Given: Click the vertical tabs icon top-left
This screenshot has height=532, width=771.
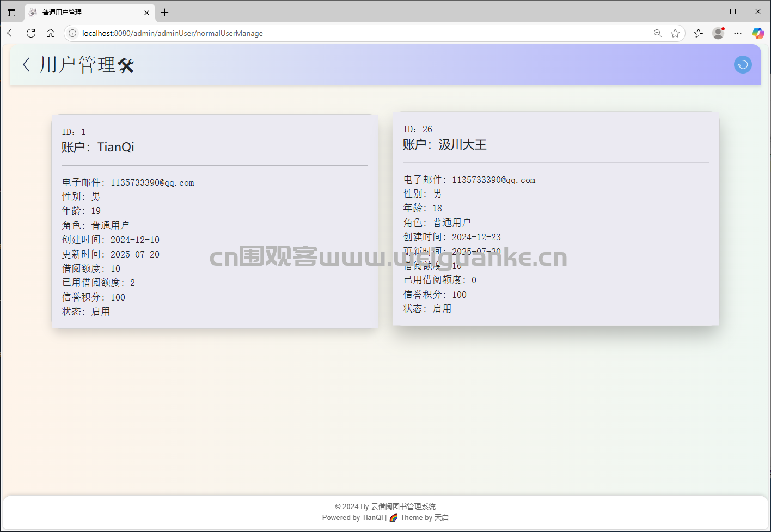Looking at the screenshot, I should [11, 11].
